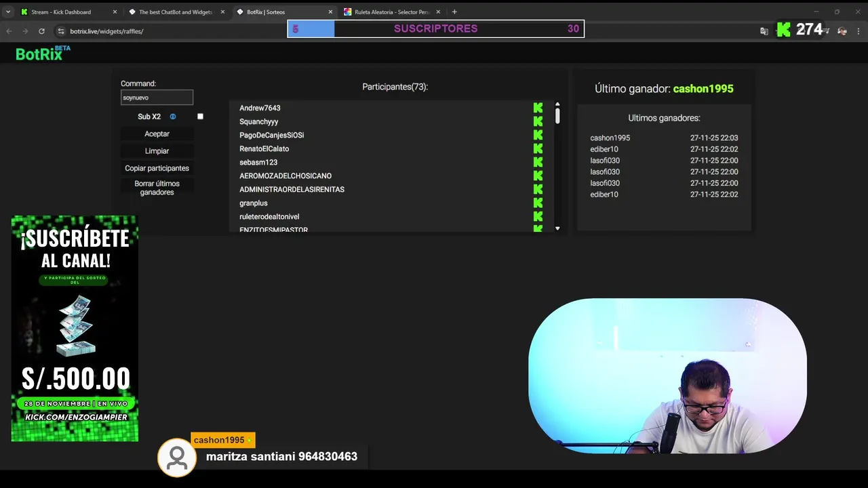View site information icon in address bar

pyautogui.click(x=61, y=31)
